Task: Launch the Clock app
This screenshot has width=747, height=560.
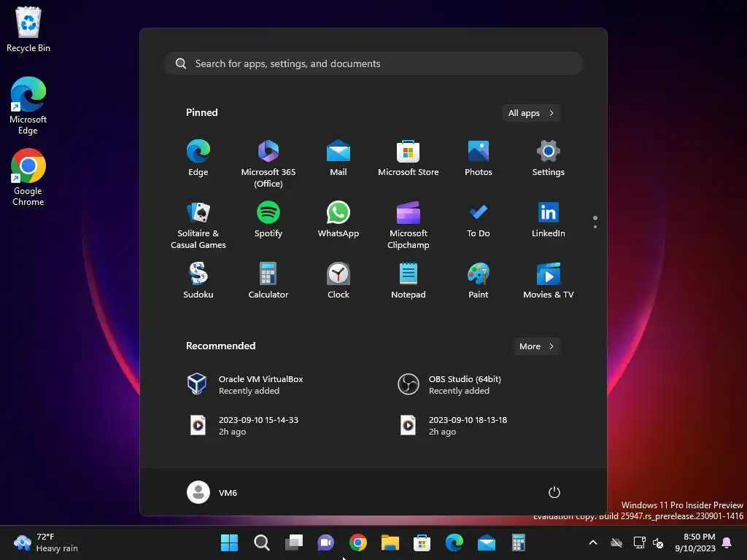Action: (338, 281)
